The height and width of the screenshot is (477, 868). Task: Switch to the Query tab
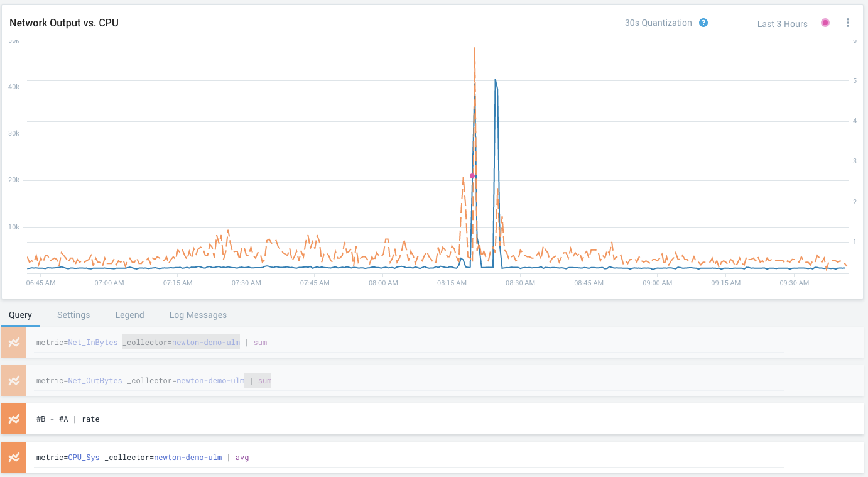coord(20,315)
